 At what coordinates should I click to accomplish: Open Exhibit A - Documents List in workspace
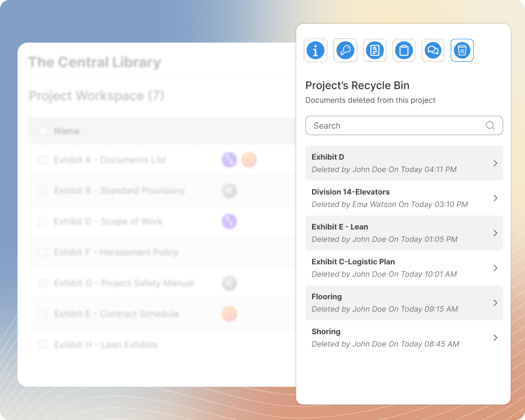point(110,160)
